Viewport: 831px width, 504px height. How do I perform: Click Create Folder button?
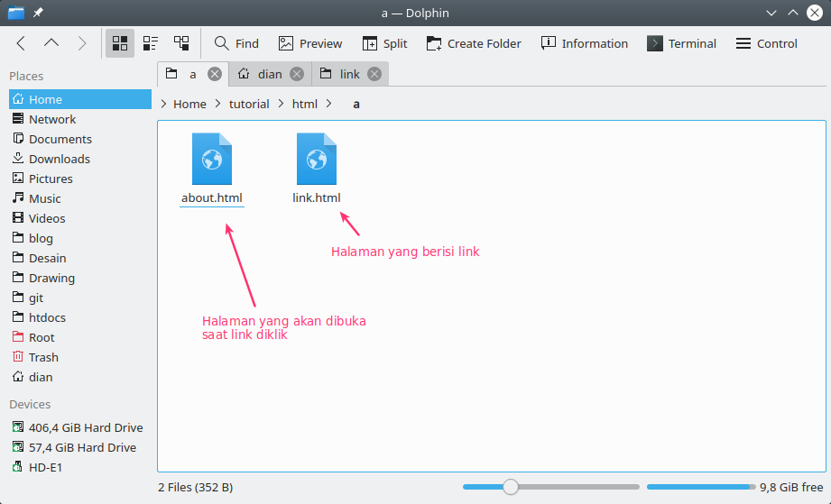474,43
